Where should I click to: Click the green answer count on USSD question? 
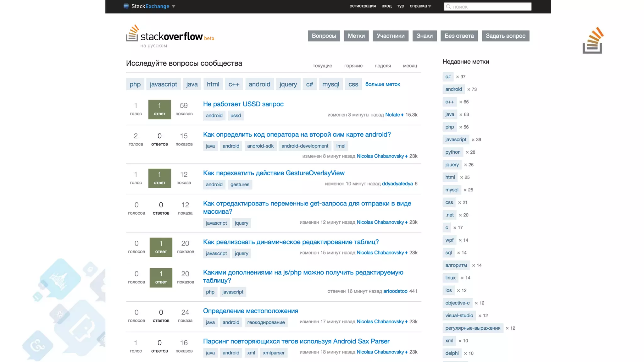[159, 109]
